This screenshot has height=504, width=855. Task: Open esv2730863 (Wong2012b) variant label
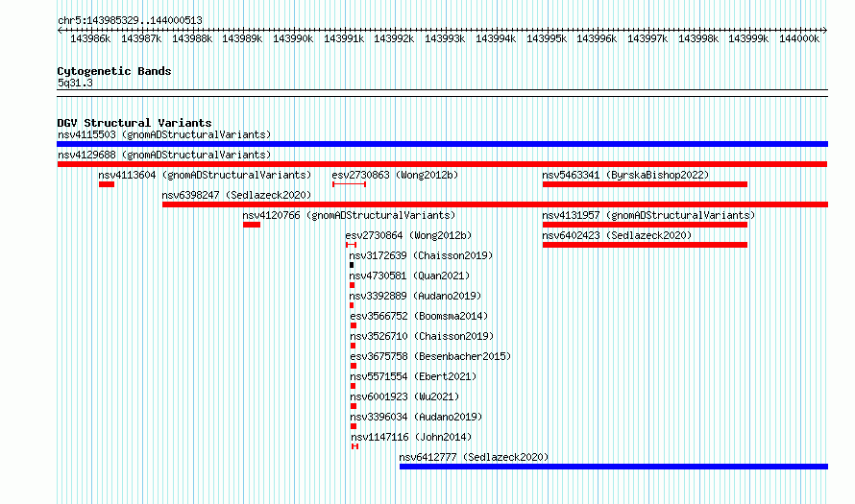pos(395,175)
